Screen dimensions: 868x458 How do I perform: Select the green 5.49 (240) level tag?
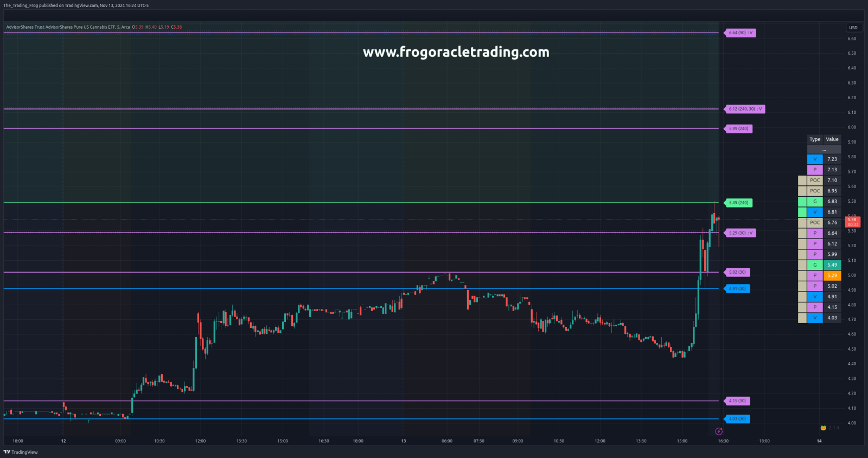coord(738,203)
